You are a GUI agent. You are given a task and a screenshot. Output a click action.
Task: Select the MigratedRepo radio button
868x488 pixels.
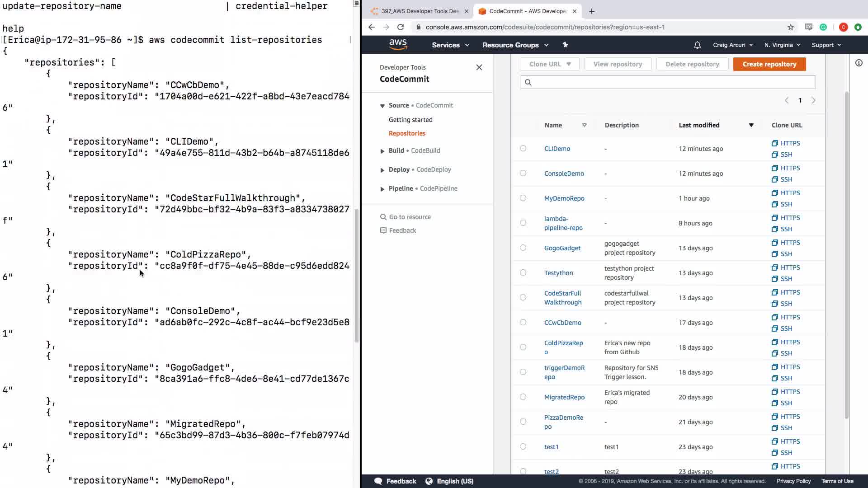(523, 397)
